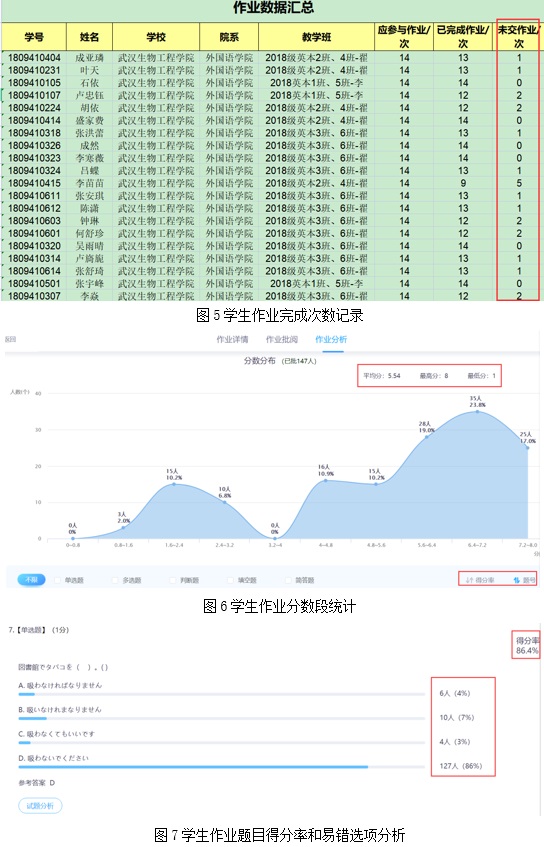
Task: Click the 试题分析 button
Action: (x=41, y=805)
